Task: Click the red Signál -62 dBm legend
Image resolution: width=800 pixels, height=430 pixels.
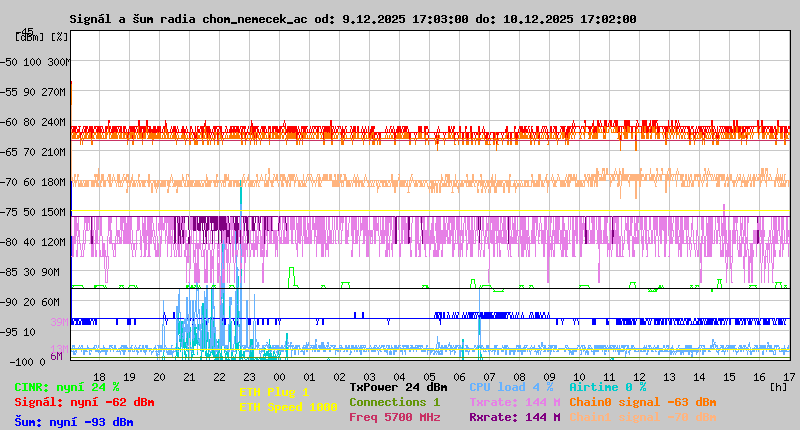Action: click(x=85, y=402)
